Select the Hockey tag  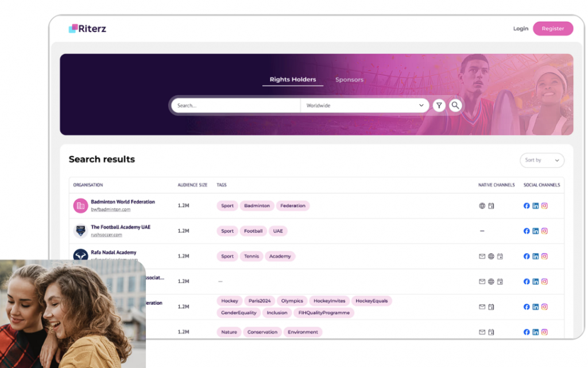tap(230, 301)
